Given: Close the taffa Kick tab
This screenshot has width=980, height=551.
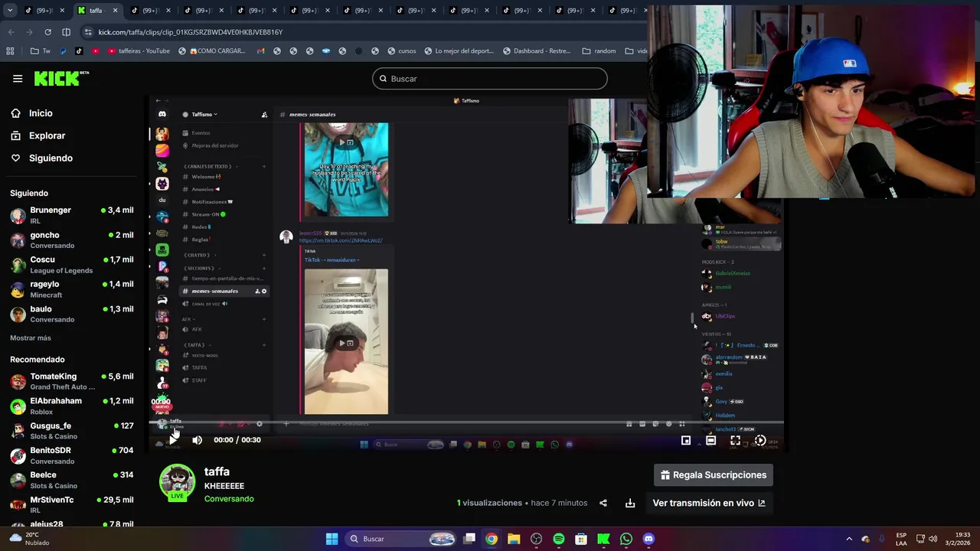Looking at the screenshot, I should [x=115, y=11].
